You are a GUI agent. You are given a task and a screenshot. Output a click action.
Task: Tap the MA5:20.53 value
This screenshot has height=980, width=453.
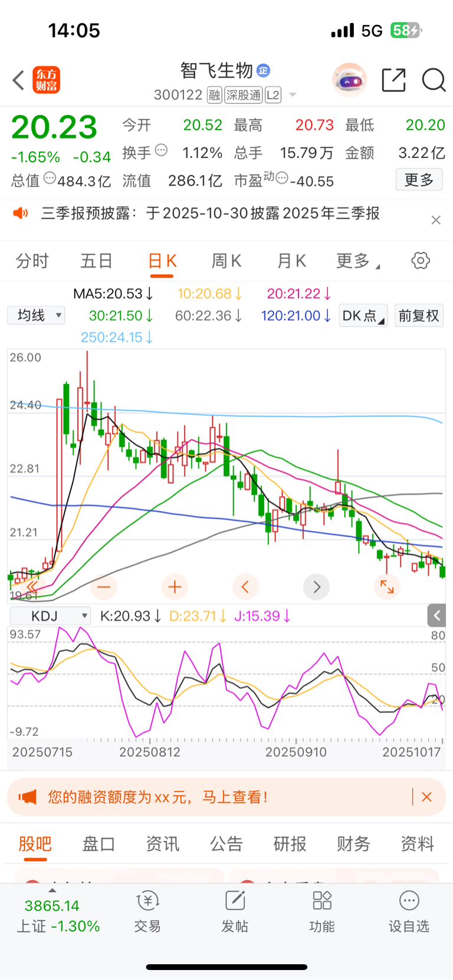pyautogui.click(x=113, y=293)
